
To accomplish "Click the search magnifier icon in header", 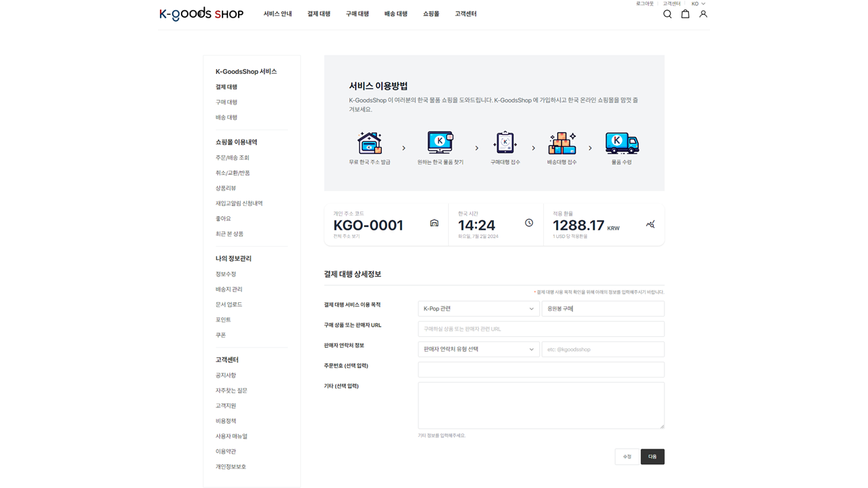I will point(667,14).
